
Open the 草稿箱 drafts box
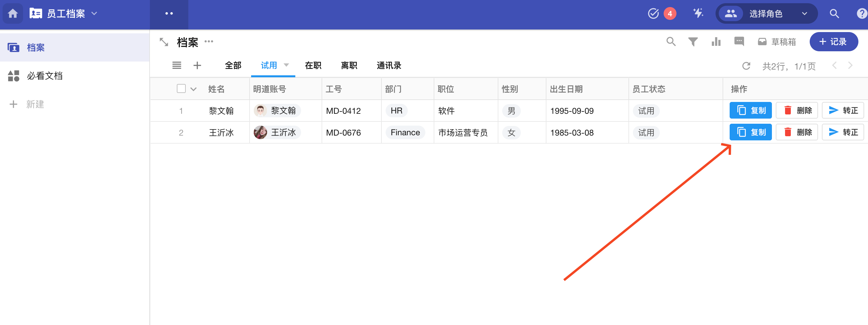[777, 42]
